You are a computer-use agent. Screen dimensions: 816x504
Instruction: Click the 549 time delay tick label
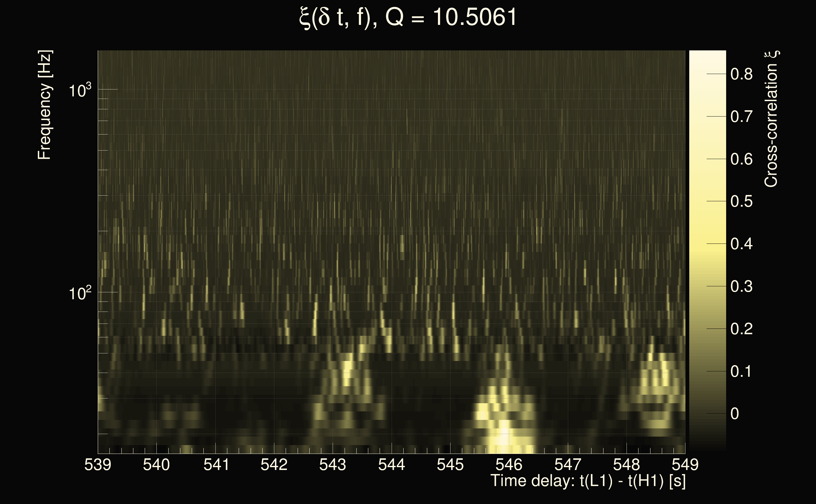click(x=685, y=464)
